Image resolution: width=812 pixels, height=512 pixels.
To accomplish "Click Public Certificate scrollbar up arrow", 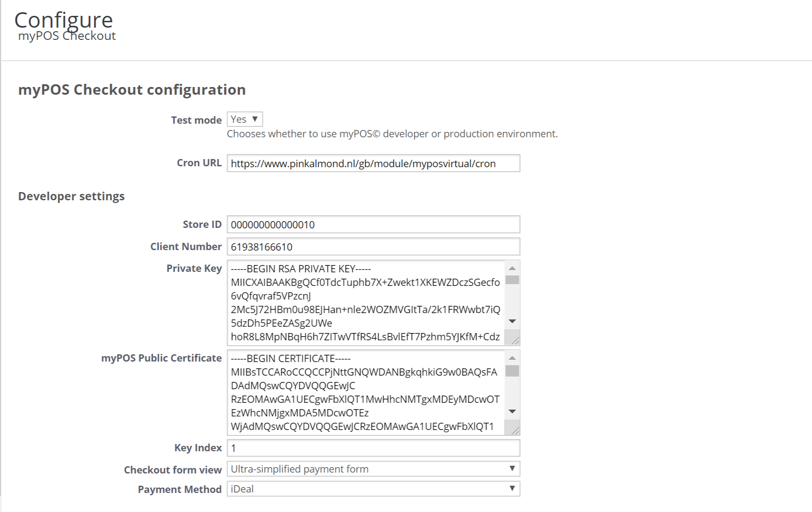I will point(512,358).
